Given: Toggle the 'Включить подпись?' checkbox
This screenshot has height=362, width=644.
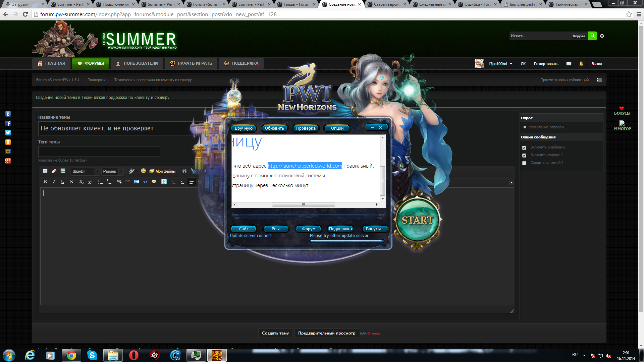Looking at the screenshot, I should pos(524,155).
